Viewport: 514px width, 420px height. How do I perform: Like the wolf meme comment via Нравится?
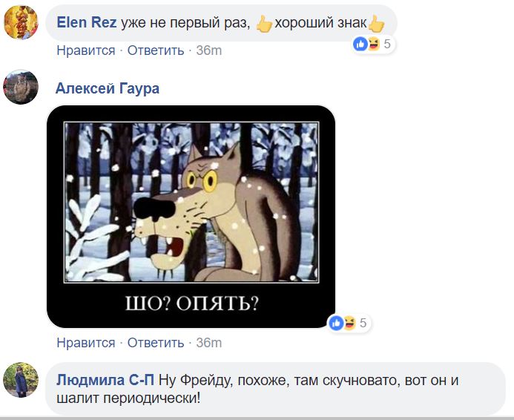(86, 343)
